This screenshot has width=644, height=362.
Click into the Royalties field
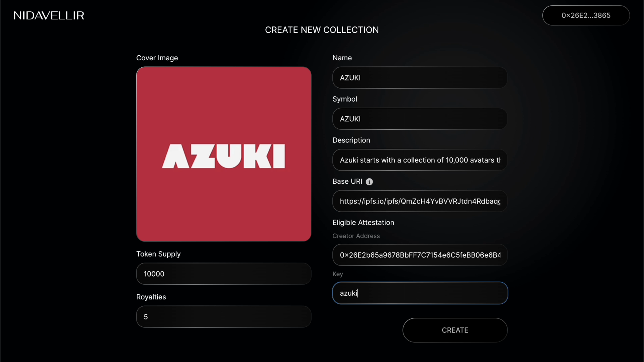click(x=224, y=317)
